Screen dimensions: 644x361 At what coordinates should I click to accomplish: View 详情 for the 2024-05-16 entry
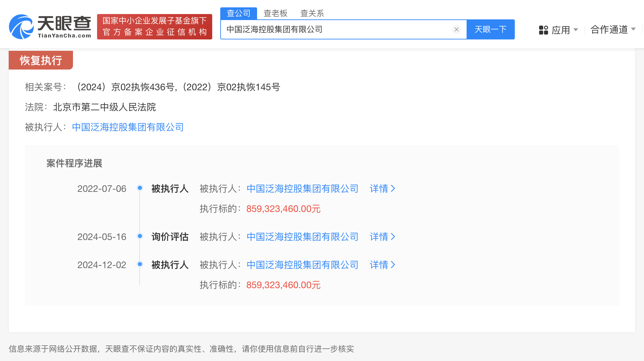pyautogui.click(x=383, y=237)
